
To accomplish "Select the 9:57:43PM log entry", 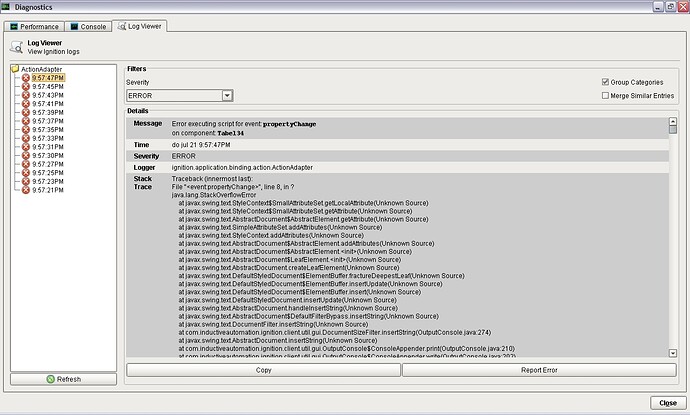I will pos(48,95).
